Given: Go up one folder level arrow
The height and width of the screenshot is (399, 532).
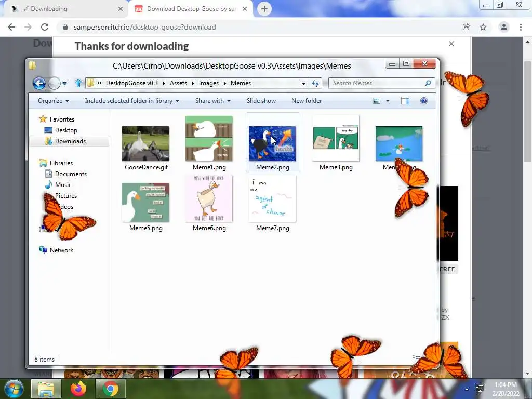Looking at the screenshot, I should 78,83.
